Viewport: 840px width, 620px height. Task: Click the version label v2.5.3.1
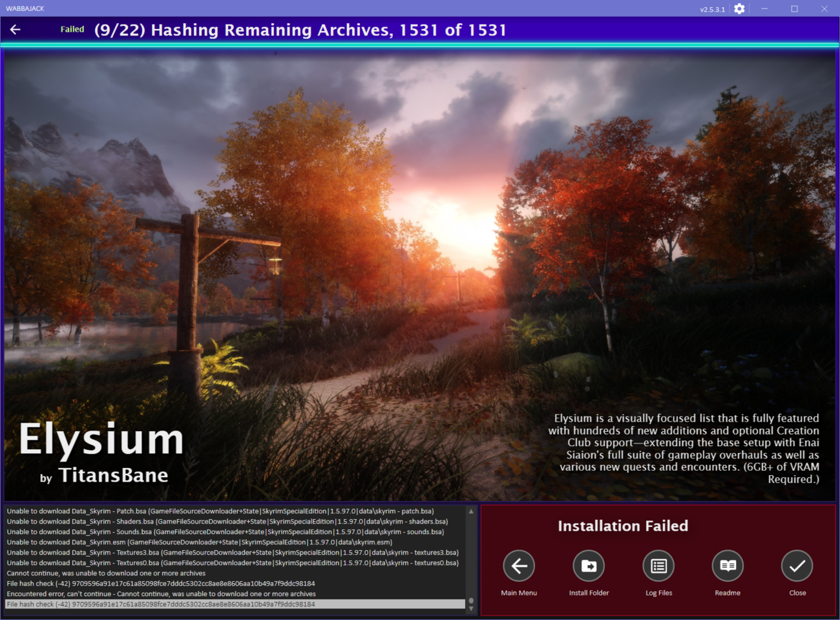pyautogui.click(x=713, y=10)
